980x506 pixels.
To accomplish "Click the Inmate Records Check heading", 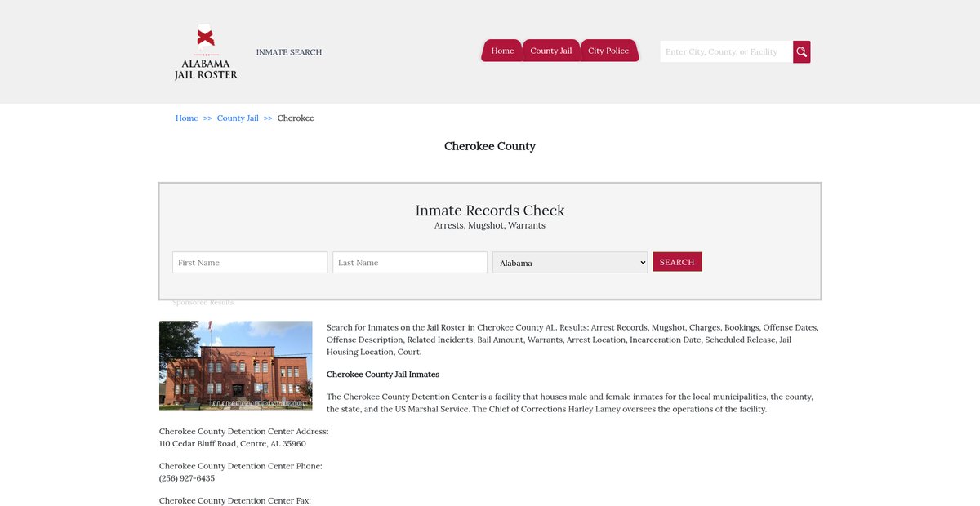I will pos(490,211).
